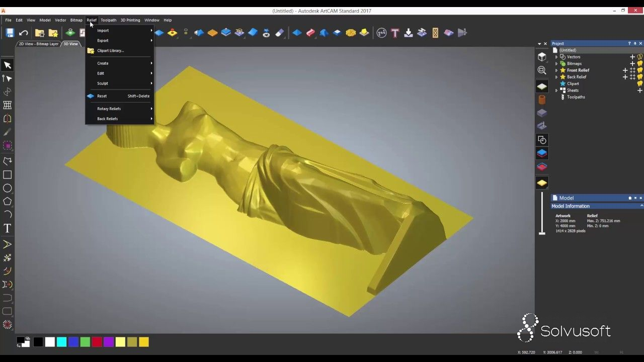The width and height of the screenshot is (644, 362).
Task: Toggle visibility bulb for Clipart
Action: tap(640, 83)
